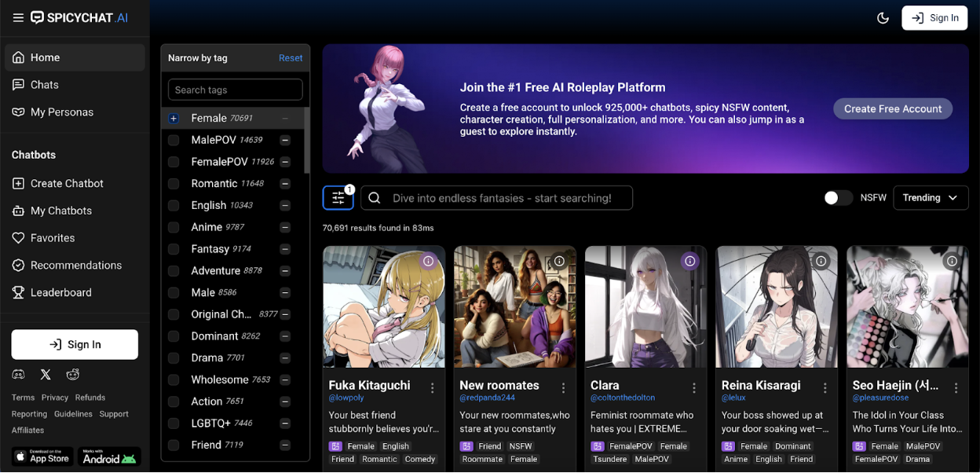This screenshot has width=980, height=473.
Task: Show info for the Clara card
Action: point(690,261)
